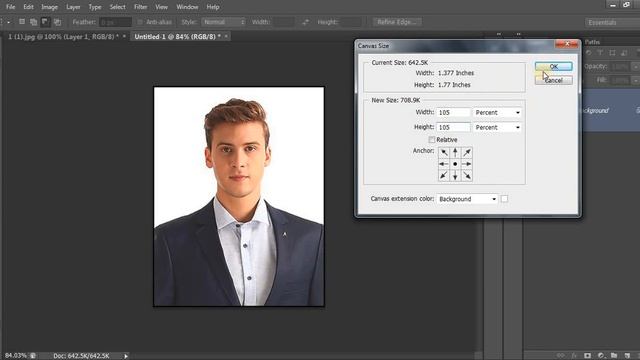Close the Untitled-1 document tab
Image resolution: width=640 pixels, height=360 pixels.
tap(226, 36)
